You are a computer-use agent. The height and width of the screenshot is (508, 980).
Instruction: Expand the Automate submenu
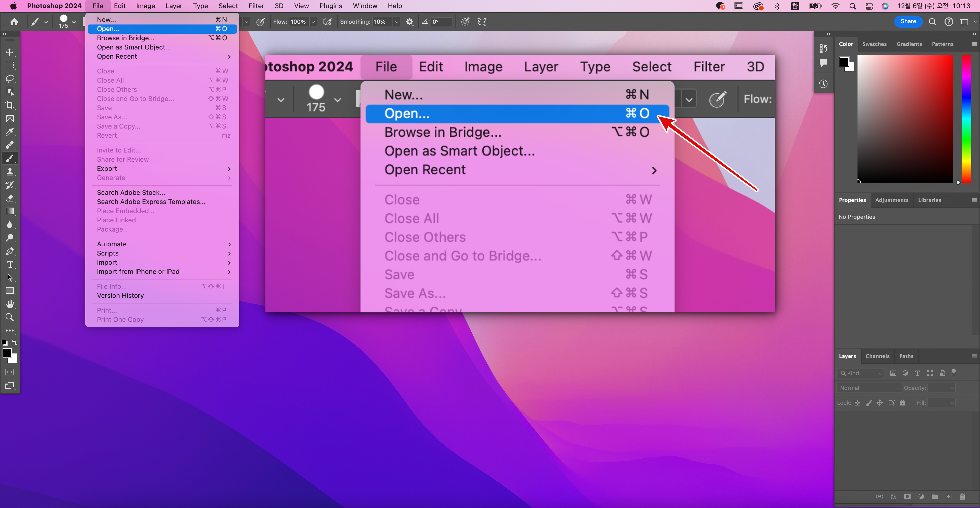(x=162, y=244)
